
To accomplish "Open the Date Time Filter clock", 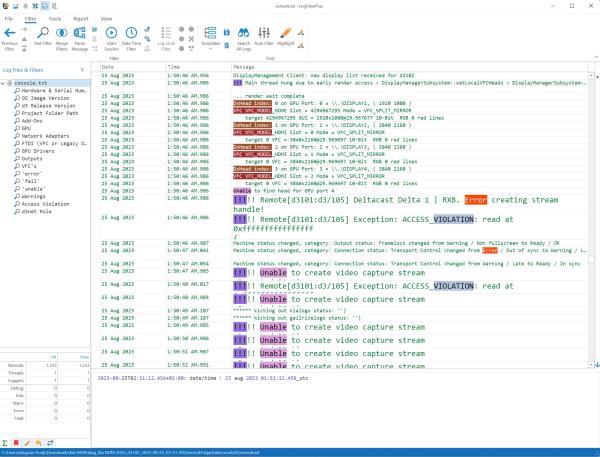I will (x=131, y=38).
